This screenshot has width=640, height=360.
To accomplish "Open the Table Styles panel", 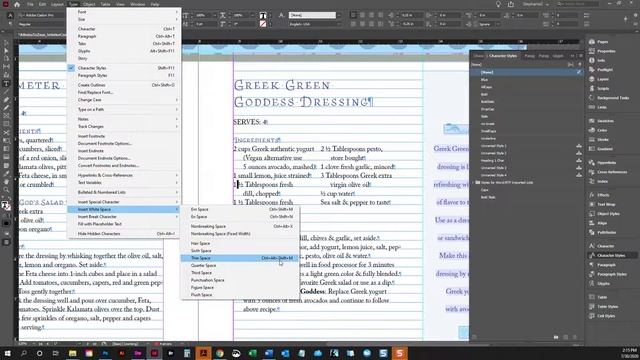I will (603, 307).
